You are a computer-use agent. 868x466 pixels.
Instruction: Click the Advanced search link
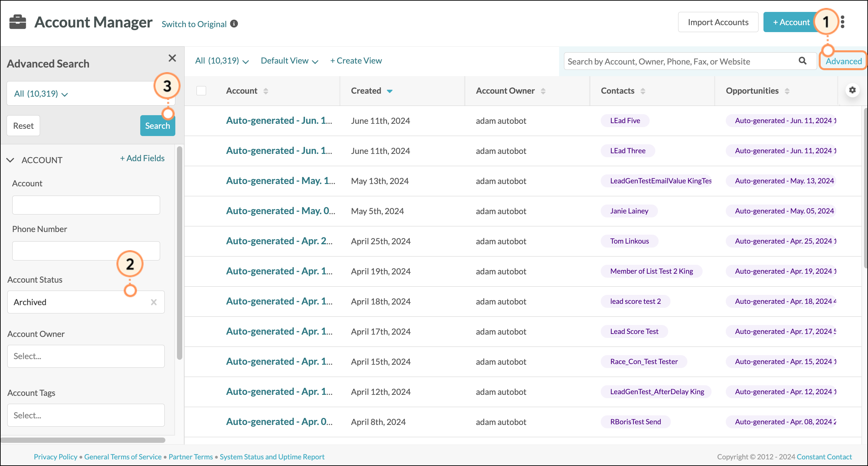click(843, 61)
